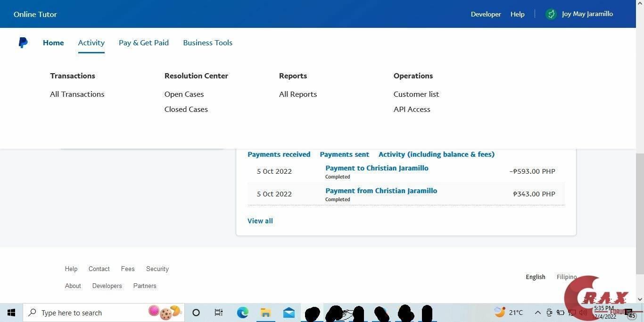Screen dimensions: 644x322
Task: Click the green profile avatar icon
Action: point(551,14)
